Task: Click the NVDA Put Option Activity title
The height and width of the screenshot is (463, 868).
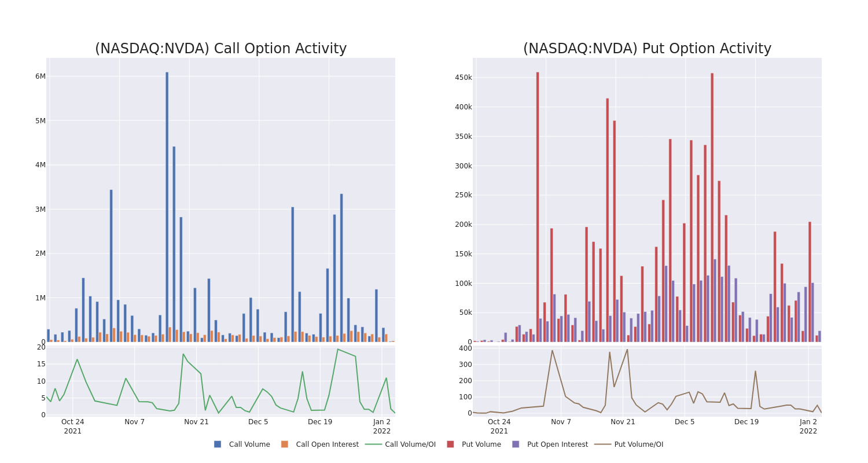Action: click(648, 49)
